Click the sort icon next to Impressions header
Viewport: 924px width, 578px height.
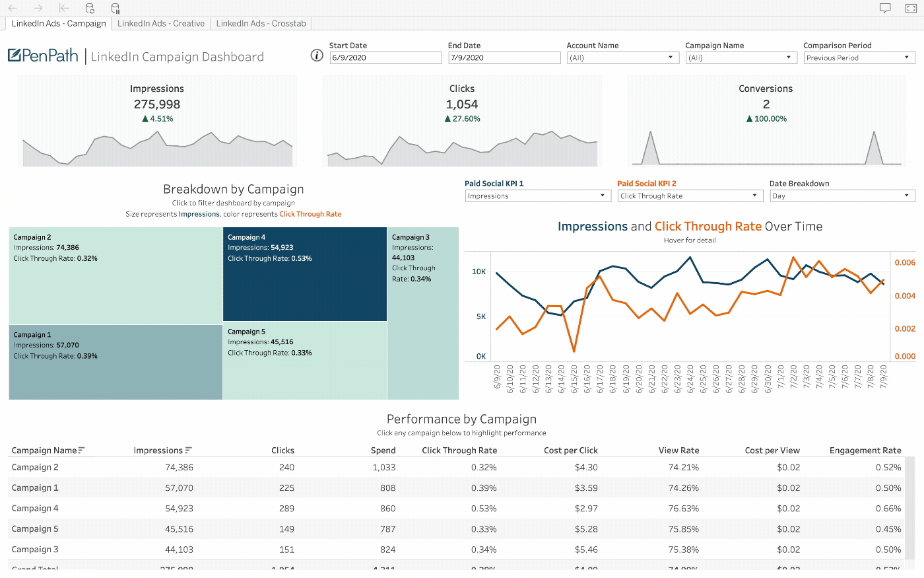pos(189,451)
